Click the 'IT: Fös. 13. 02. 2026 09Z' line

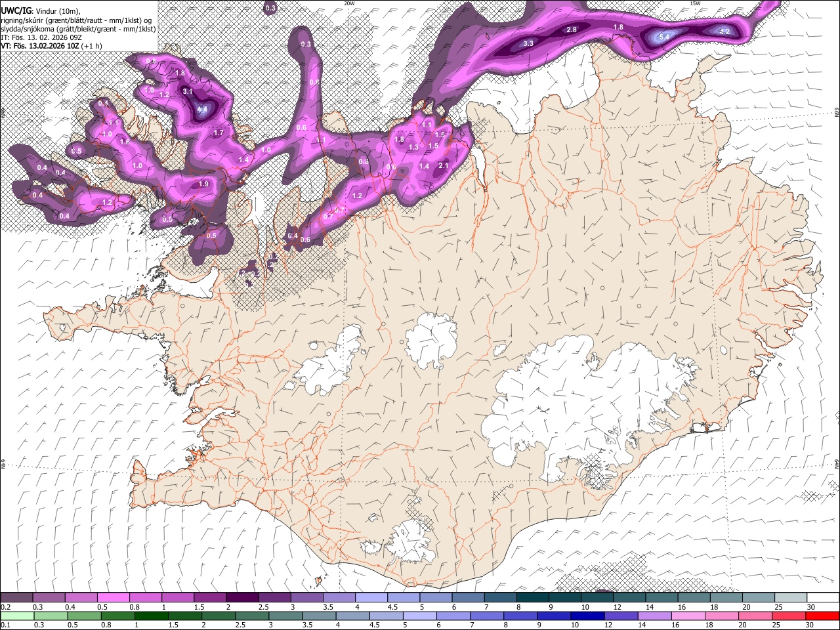coord(41,37)
